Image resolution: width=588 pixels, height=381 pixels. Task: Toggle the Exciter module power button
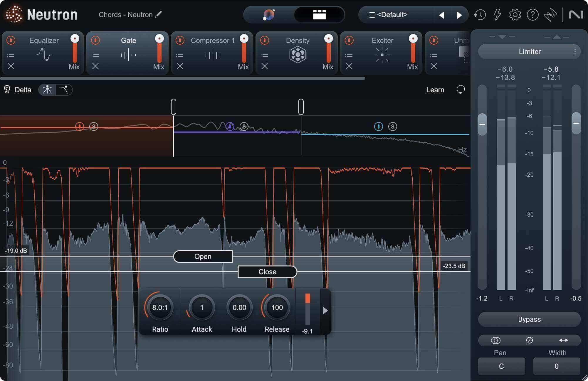[x=349, y=40]
